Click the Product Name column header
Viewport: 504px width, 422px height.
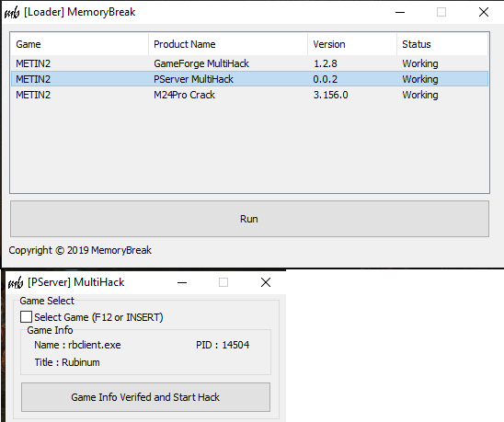pyautogui.click(x=228, y=44)
